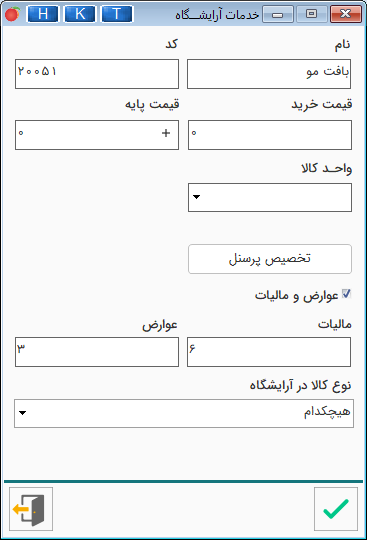367x540 pixels.
Task: Click the red apple app icon
Action: (x=12, y=14)
